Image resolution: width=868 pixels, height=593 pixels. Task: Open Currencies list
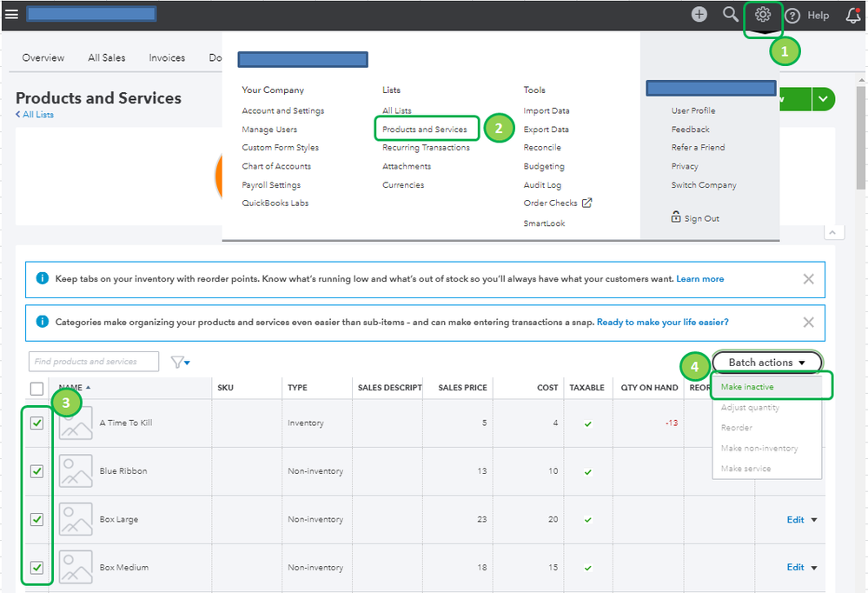(403, 185)
